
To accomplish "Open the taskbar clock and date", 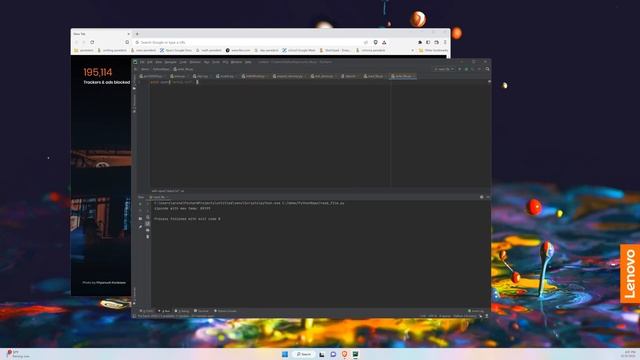I will tap(629, 354).
